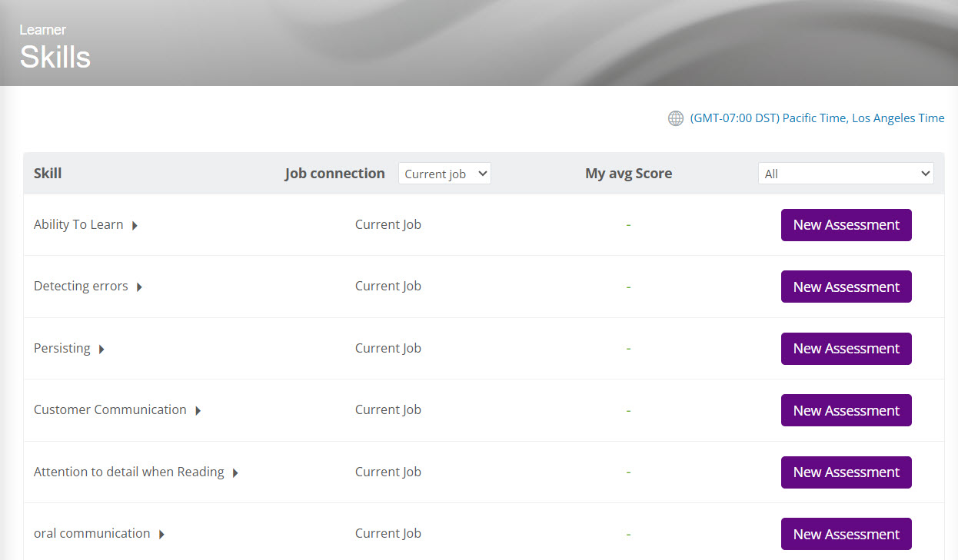
Task: Start New Assessment for Ability To Learn
Action: pyautogui.click(x=846, y=225)
